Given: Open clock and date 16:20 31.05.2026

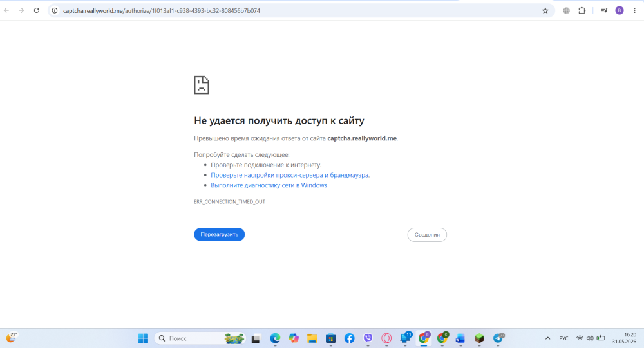Looking at the screenshot, I should (624, 338).
